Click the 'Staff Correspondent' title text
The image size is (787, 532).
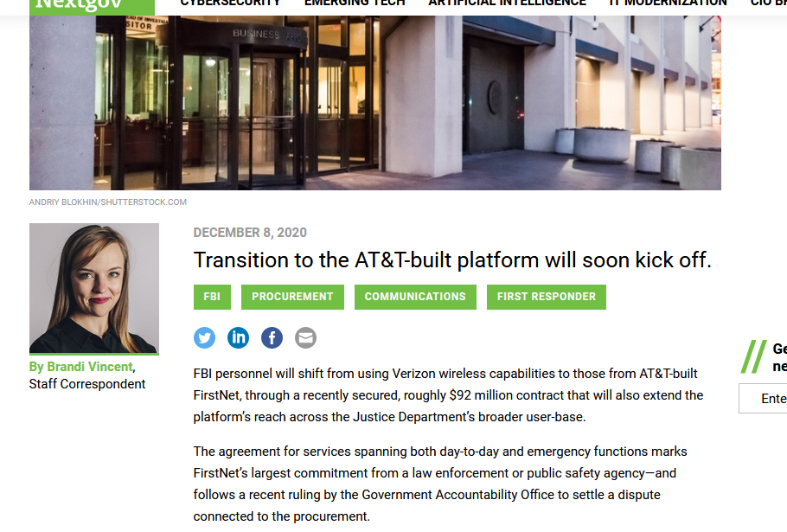click(87, 384)
